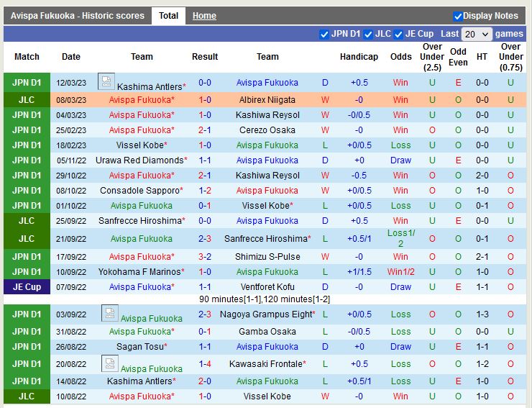Click the JE Cup competition cell
532x408 pixels.
pyautogui.click(x=27, y=287)
